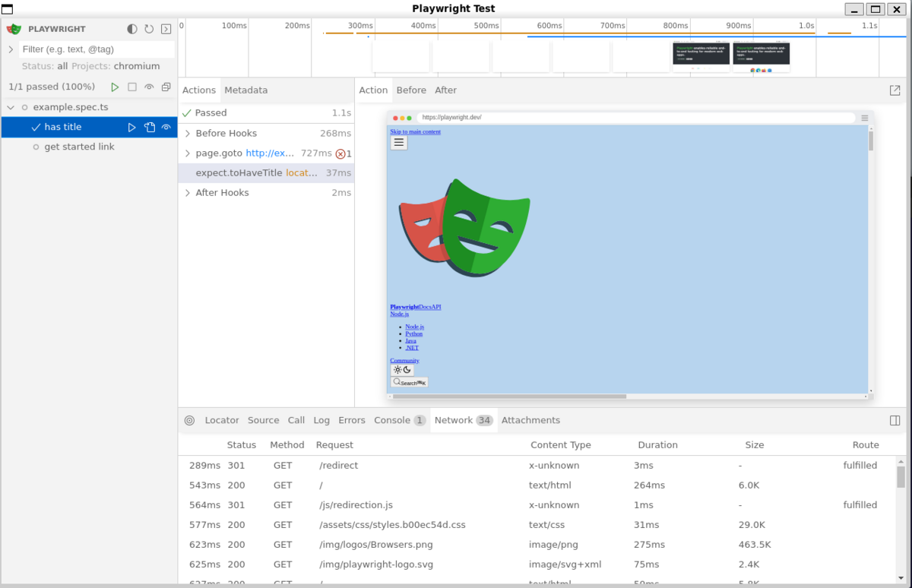Collapse the example.spec.ts file node
Screen dimensions: 912x588
11,108
